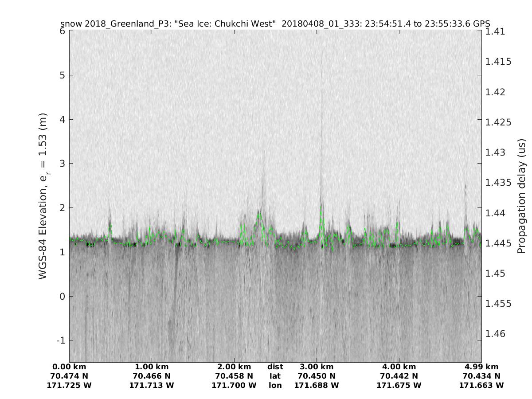Viewport: 532px width, 399px height.
Task: Click the 1.445 propagation delay tick label
Action: tap(498, 243)
